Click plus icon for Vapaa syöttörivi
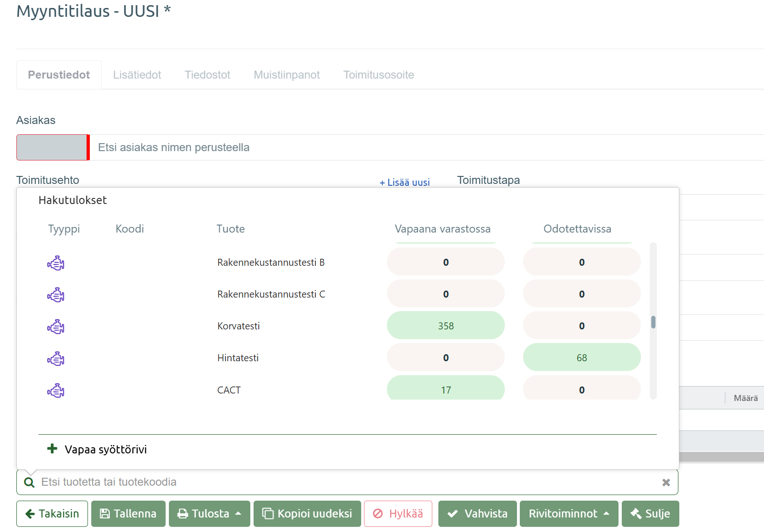The height and width of the screenshot is (532, 764). click(x=52, y=449)
